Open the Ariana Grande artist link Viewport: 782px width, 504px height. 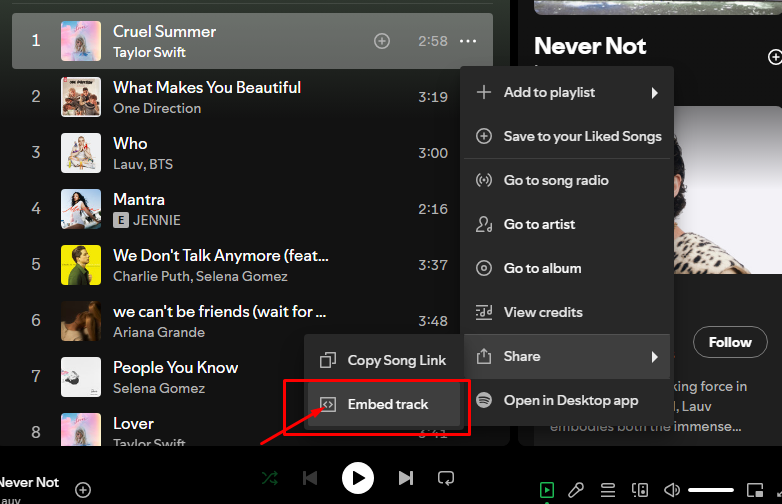pyautogui.click(x=159, y=333)
